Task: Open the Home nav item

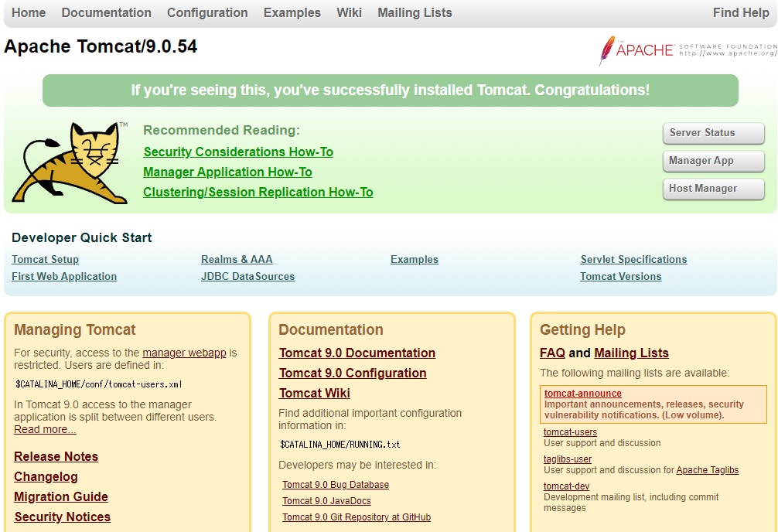Action: (29, 13)
